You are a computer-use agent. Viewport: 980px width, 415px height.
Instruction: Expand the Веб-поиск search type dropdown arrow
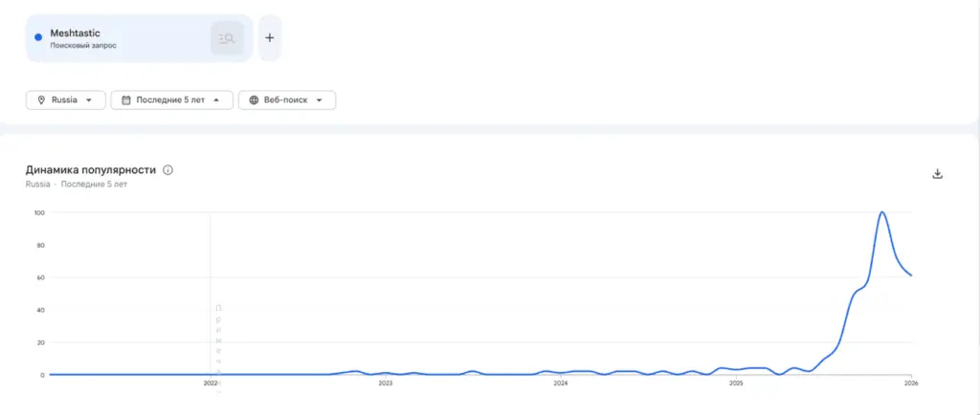pyautogui.click(x=320, y=100)
